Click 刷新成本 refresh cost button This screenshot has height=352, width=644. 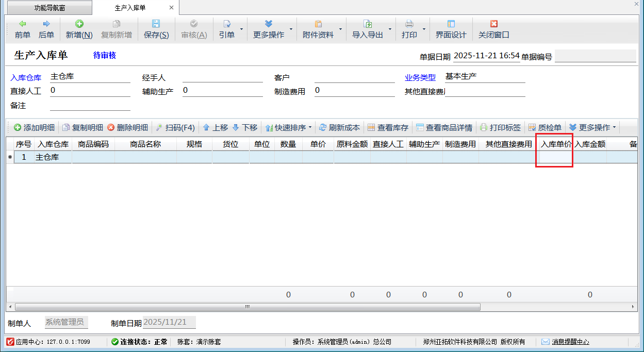click(340, 127)
